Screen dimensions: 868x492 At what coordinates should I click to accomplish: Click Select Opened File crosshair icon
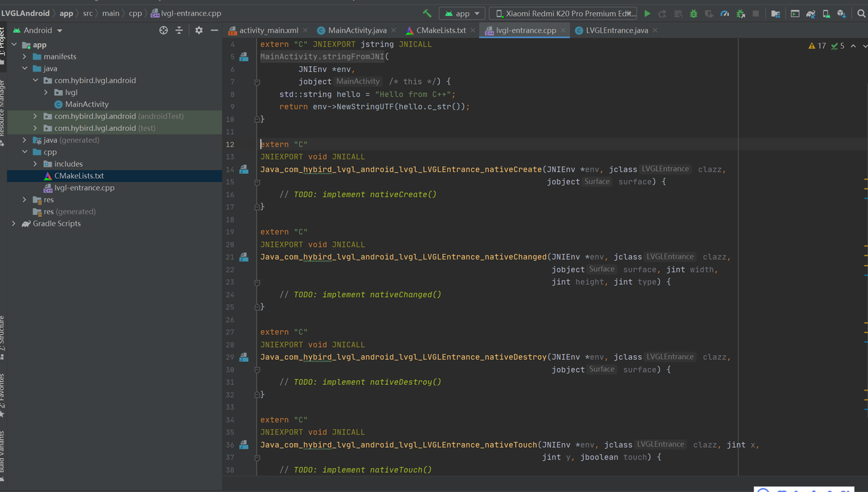click(x=163, y=30)
